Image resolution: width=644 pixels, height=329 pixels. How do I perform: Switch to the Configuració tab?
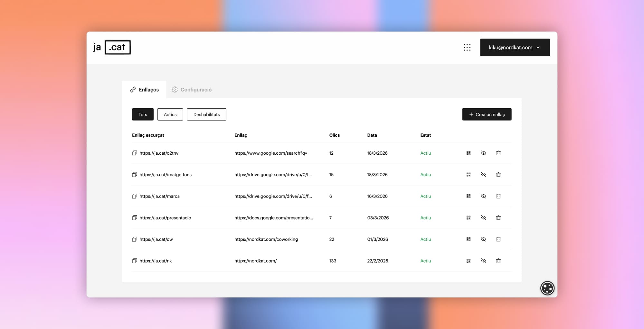pos(192,90)
